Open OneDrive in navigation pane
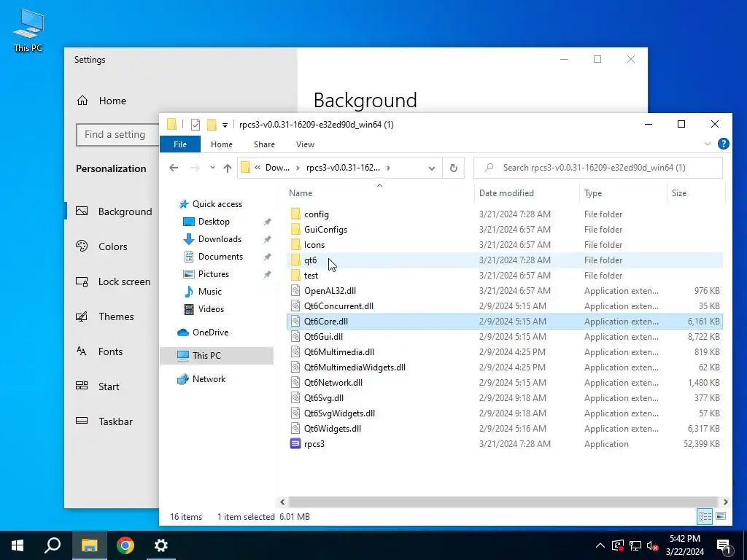Viewport: 747px width, 560px height. [210, 332]
